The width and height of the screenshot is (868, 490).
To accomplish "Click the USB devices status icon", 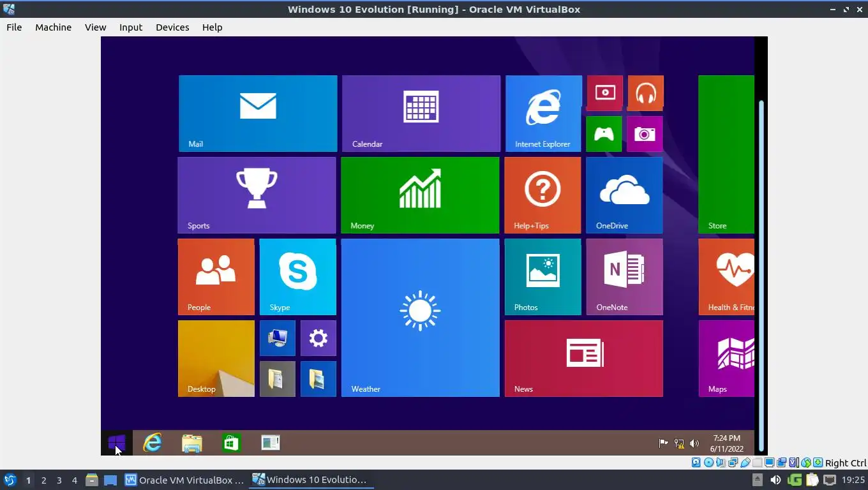I will tap(745, 463).
